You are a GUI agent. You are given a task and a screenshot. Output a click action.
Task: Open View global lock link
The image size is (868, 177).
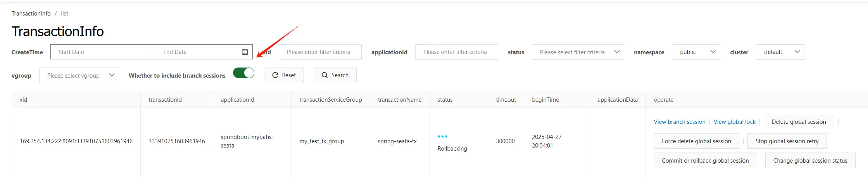click(734, 122)
